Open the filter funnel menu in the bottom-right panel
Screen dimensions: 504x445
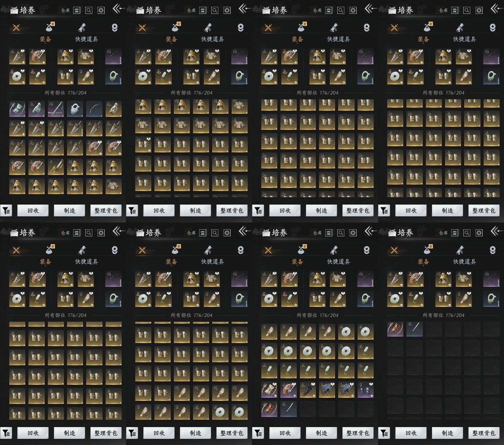click(x=384, y=433)
